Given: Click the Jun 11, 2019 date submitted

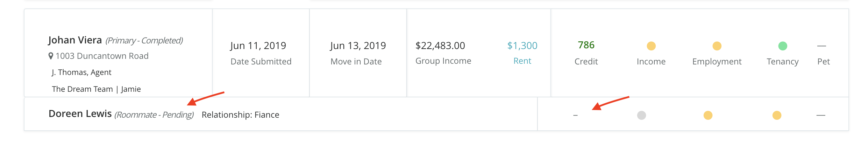Looking at the screenshot, I should point(258,46).
